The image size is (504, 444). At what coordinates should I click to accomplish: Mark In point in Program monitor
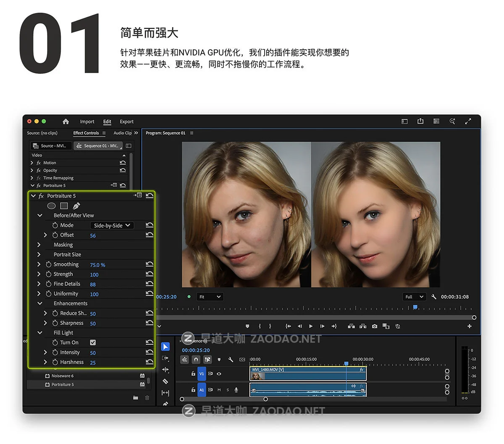(x=260, y=326)
